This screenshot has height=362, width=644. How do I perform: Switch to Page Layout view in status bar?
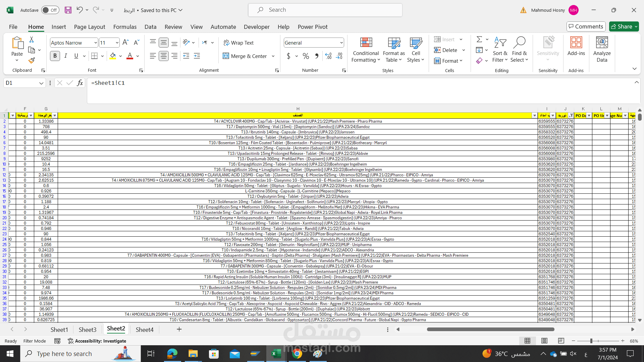point(544,341)
